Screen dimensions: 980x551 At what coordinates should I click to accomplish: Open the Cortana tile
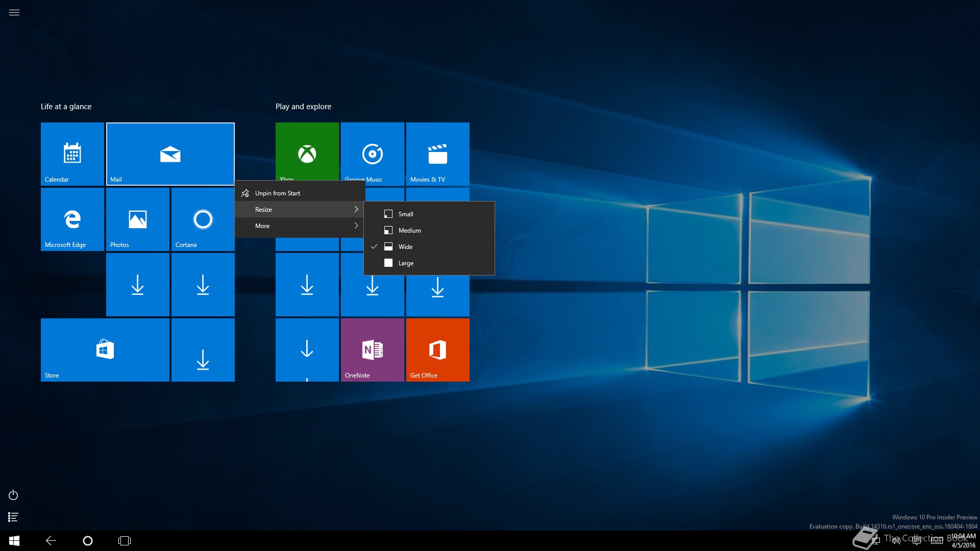click(203, 219)
